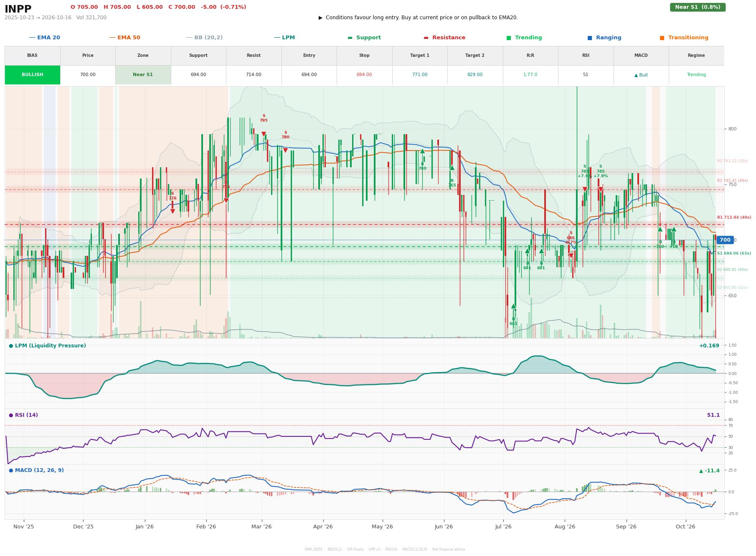Click the red sell triangle labeled S 795
This screenshot has height=556, width=756.
(264, 134)
